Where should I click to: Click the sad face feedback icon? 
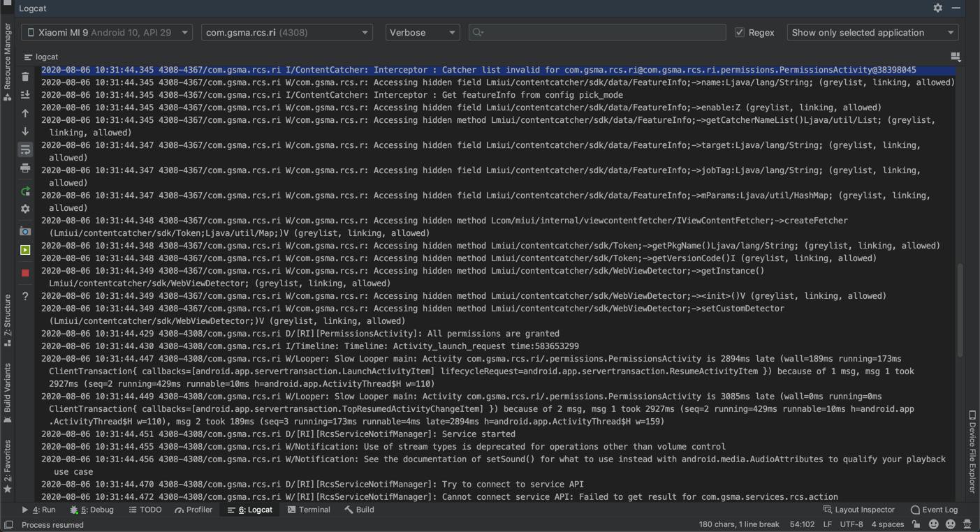[951, 524]
